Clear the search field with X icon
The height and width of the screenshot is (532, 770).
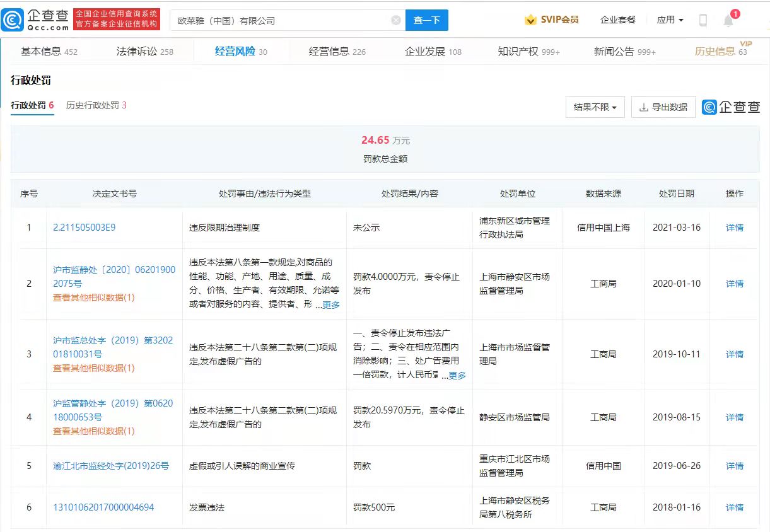click(396, 20)
